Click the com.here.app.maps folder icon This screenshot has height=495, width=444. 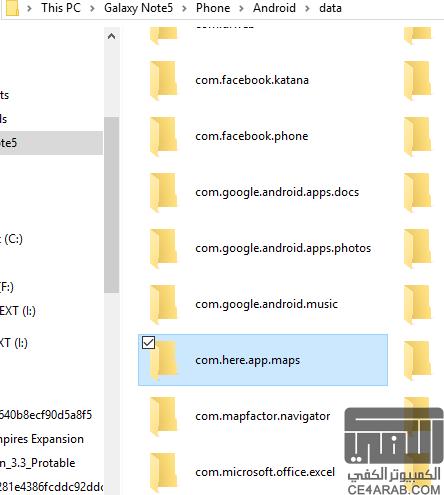163,360
